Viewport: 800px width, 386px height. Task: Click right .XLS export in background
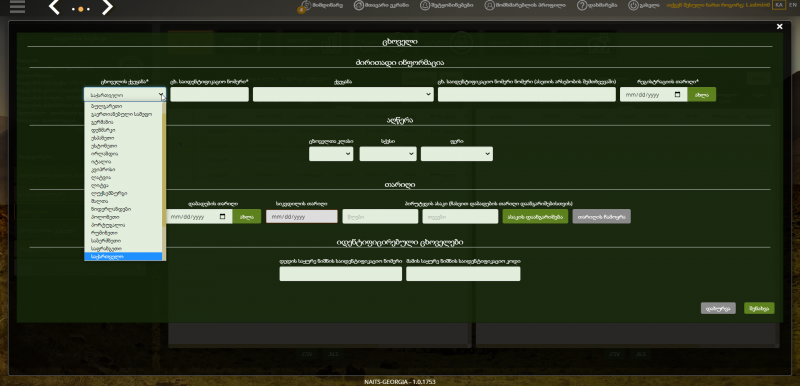(x=640, y=354)
